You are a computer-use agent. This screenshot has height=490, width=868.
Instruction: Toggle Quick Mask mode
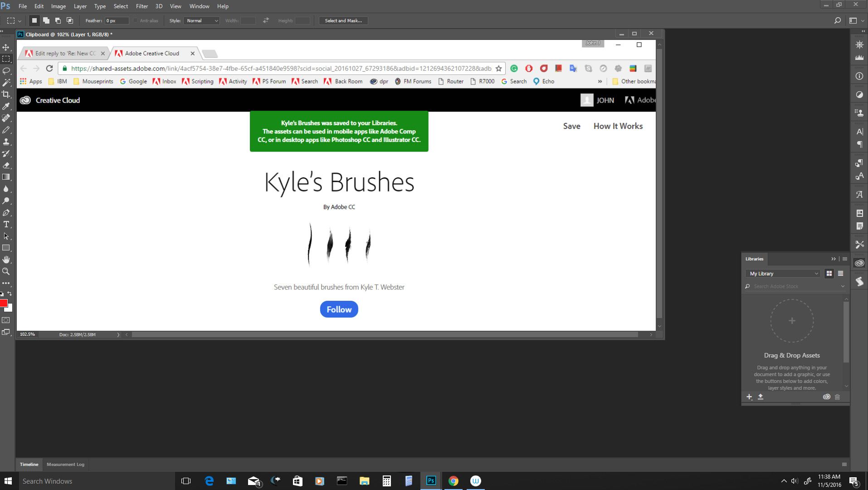[6, 320]
